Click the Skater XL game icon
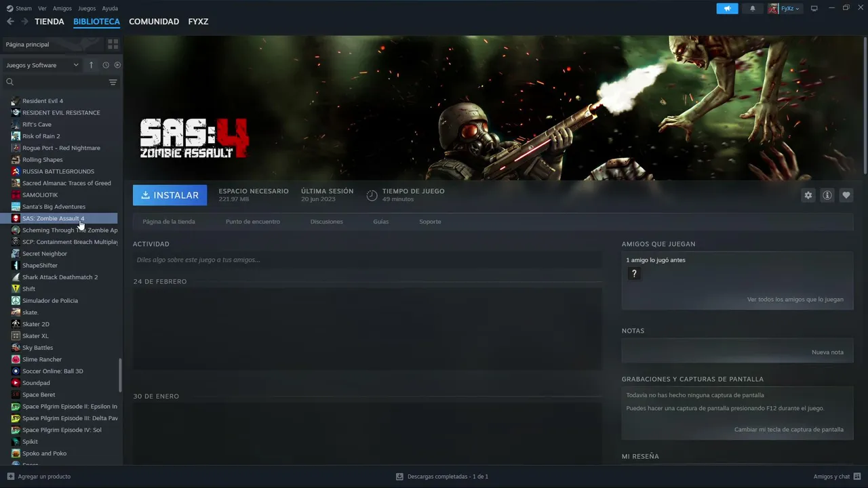 point(16,335)
